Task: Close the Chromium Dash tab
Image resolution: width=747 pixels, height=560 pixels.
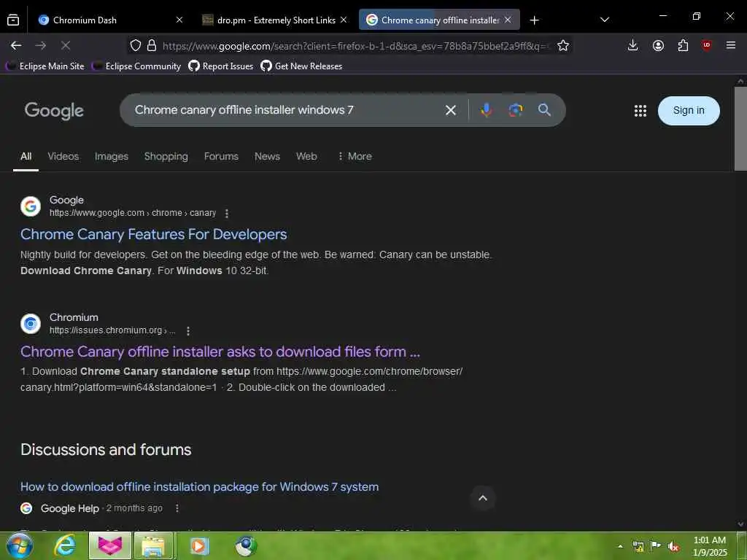Action: tap(179, 20)
